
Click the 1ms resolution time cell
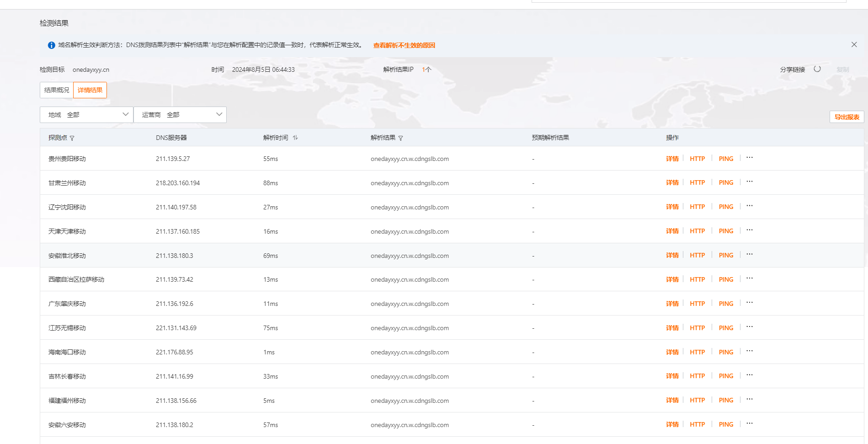click(x=269, y=352)
